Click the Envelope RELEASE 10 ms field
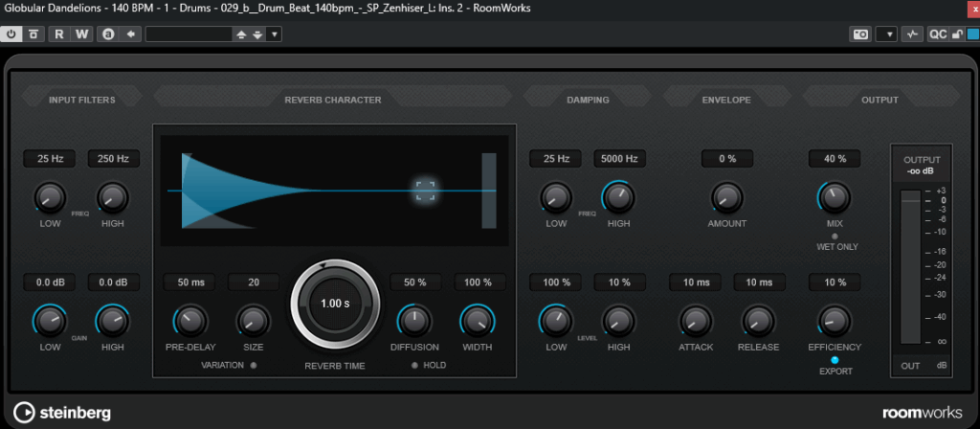This screenshot has height=429, width=980. point(759,282)
